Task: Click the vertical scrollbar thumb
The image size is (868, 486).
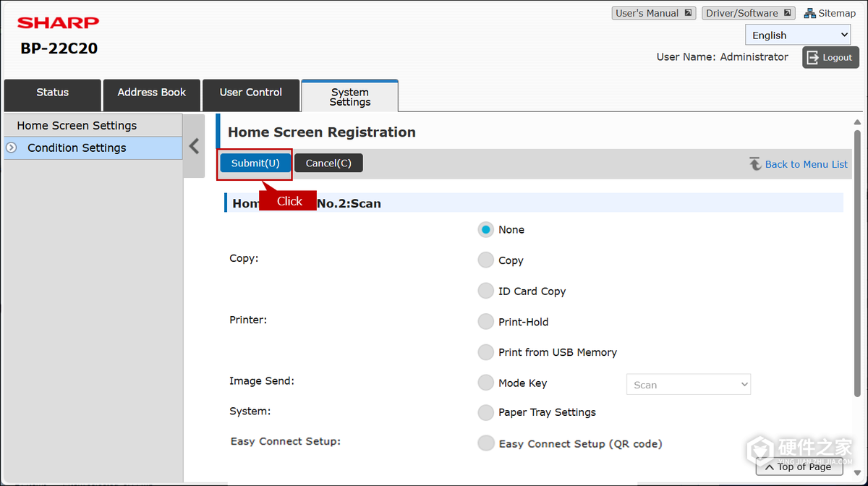Action: coord(858,263)
